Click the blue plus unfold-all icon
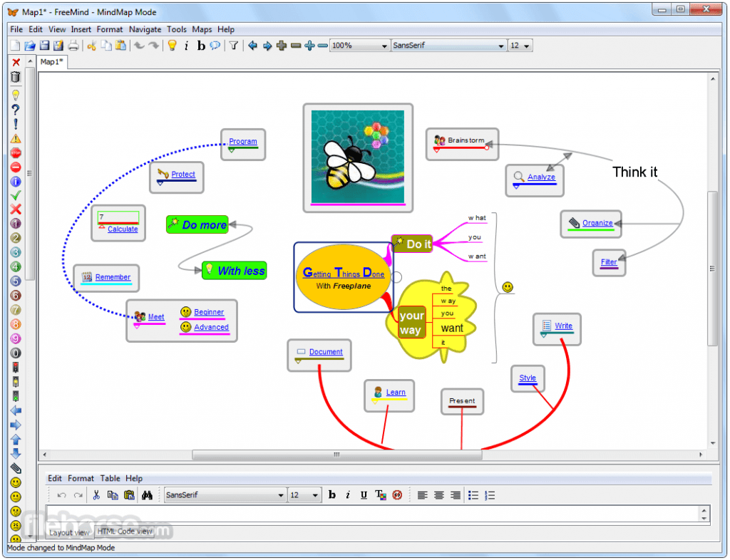Image resolution: width=730 pixels, height=560 pixels. pos(309,46)
